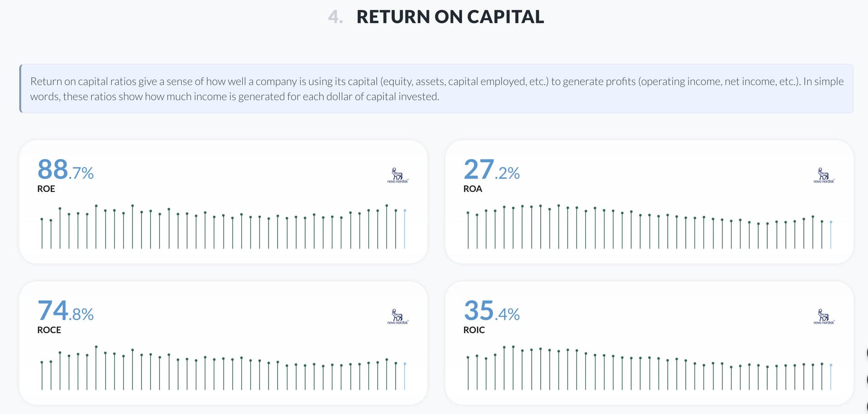Click the Novo Nordisk logo in ROCE card
This screenshot has width=868, height=414.
pyautogui.click(x=397, y=316)
